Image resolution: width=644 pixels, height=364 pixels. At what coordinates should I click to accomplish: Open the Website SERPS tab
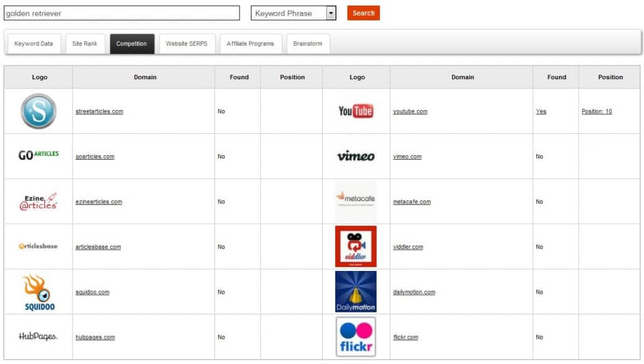(186, 43)
